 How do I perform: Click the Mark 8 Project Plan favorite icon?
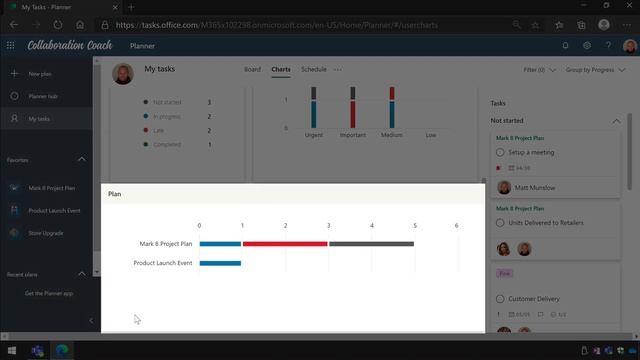[x=14, y=188]
